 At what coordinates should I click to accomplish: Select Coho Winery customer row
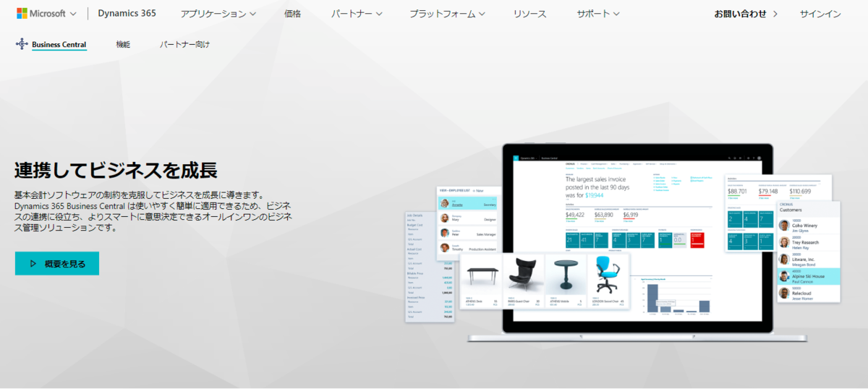pyautogui.click(x=808, y=225)
